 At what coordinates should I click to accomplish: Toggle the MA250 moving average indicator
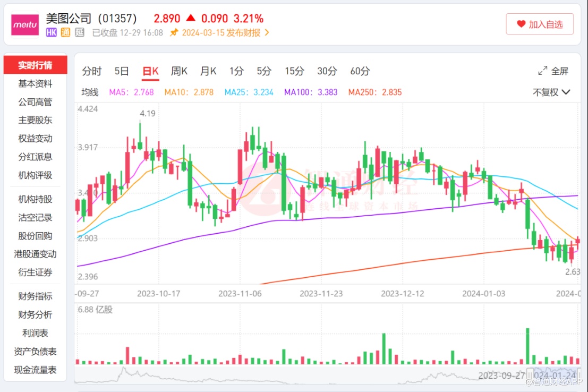point(375,92)
